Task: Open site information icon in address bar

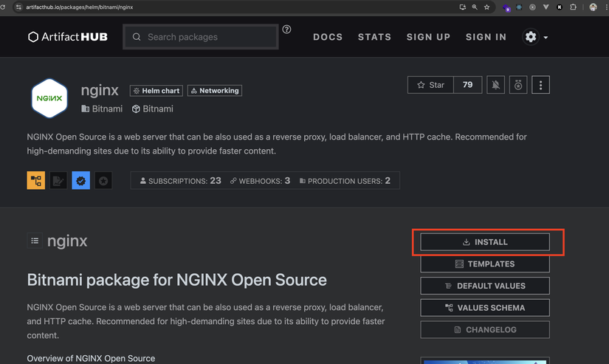Action: point(18,7)
